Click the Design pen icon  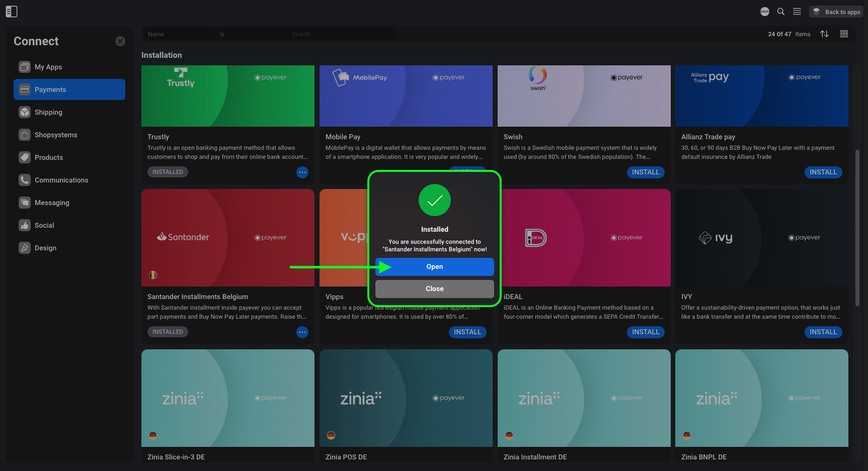click(25, 248)
